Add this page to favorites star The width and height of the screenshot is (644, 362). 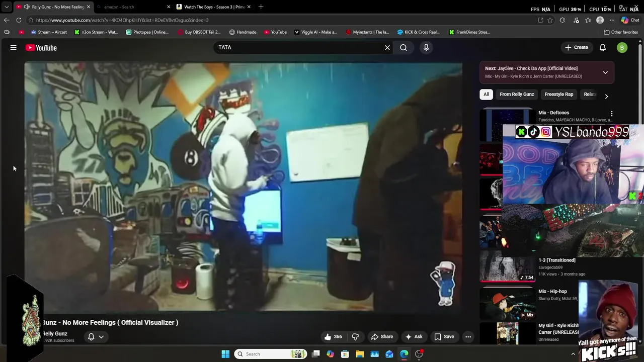click(x=550, y=20)
